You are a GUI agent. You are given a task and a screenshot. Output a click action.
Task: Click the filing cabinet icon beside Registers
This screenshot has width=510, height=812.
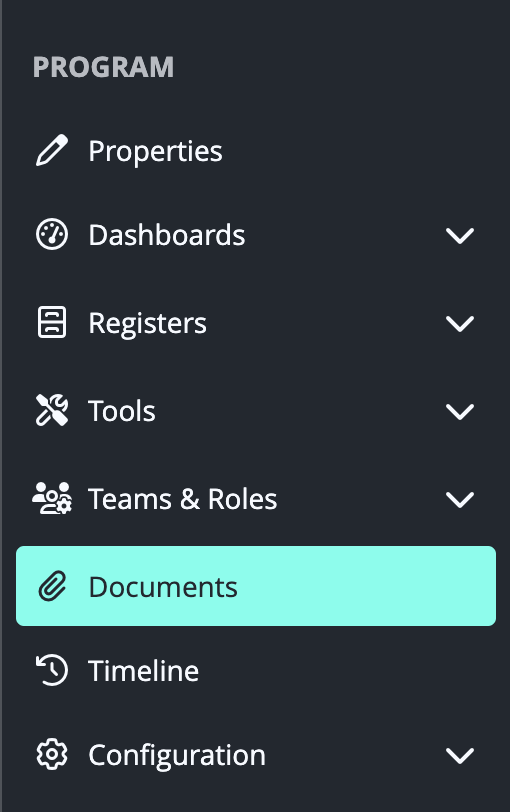tap(52, 323)
